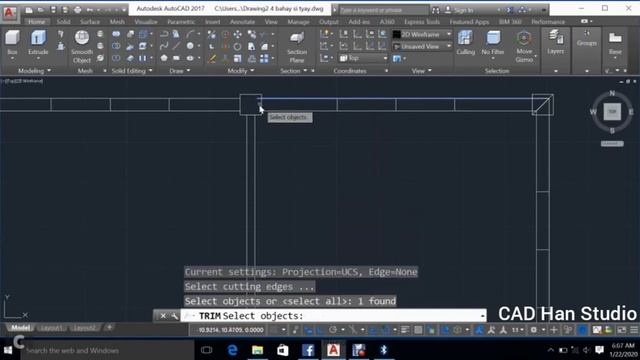The image size is (640, 360).
Task: Open the Top UCS dropdown
Action: point(363,58)
